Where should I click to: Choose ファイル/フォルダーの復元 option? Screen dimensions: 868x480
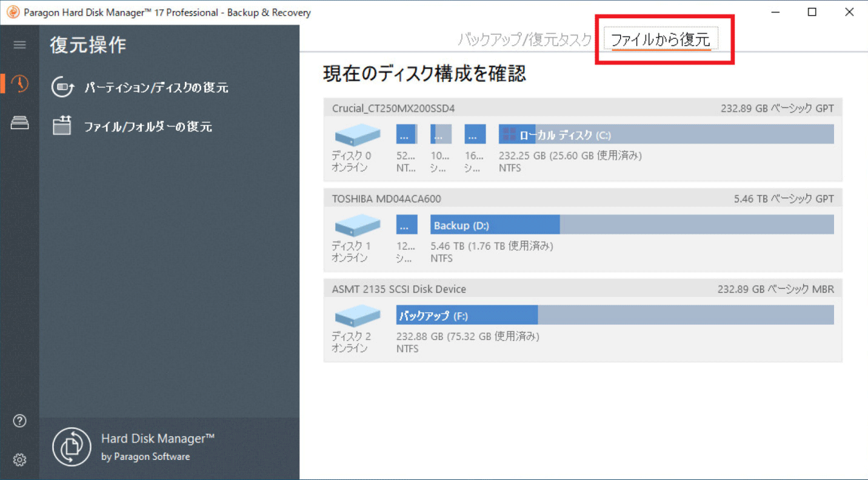pos(148,126)
